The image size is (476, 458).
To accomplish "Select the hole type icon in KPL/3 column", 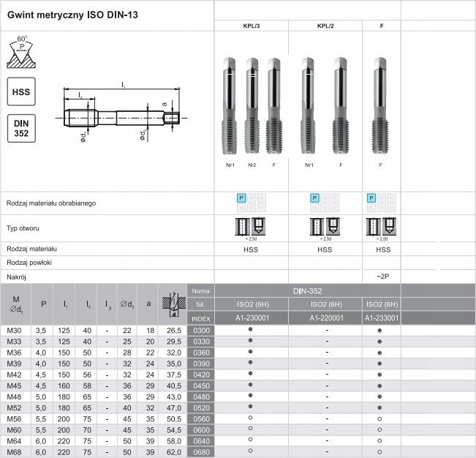I will 251,227.
